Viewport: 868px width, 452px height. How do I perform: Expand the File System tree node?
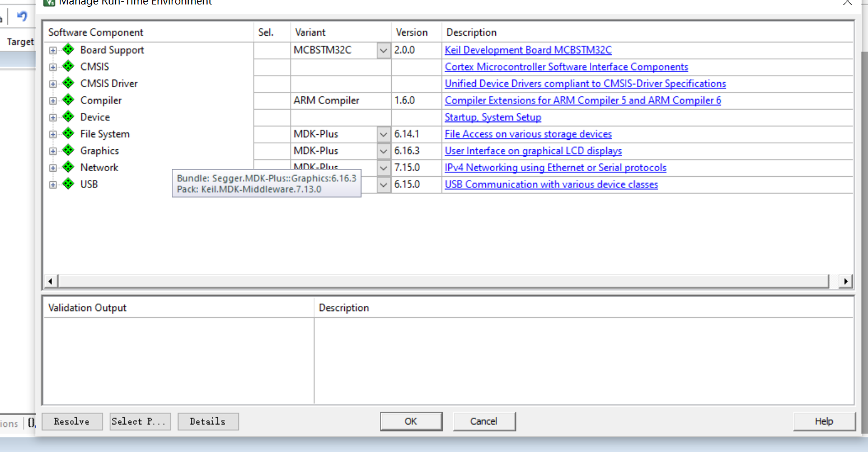pyautogui.click(x=53, y=134)
